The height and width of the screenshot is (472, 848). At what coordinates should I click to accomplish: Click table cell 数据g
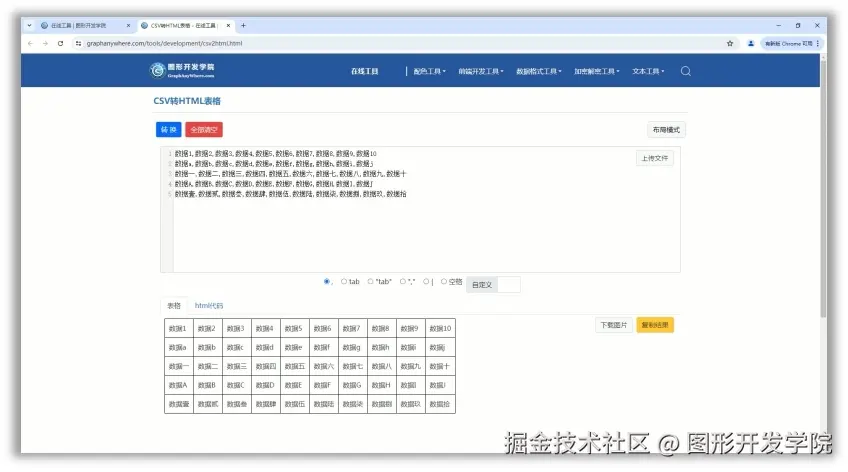[x=352, y=347]
